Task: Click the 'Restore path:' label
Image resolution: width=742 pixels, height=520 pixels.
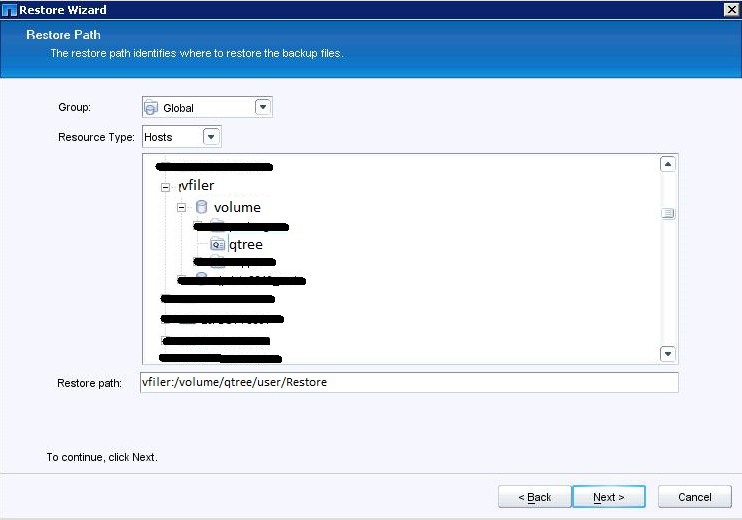Action: pos(89,383)
